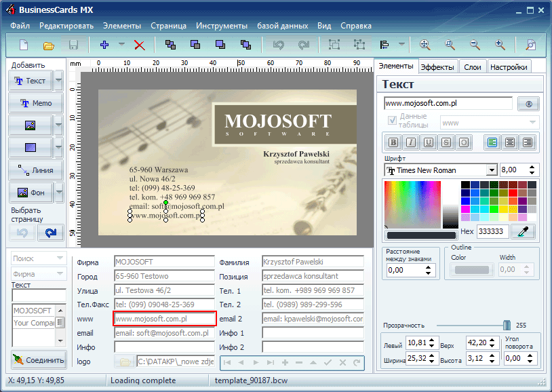The image size is (552, 392).
Task: Click the Линия button
Action: [36, 170]
